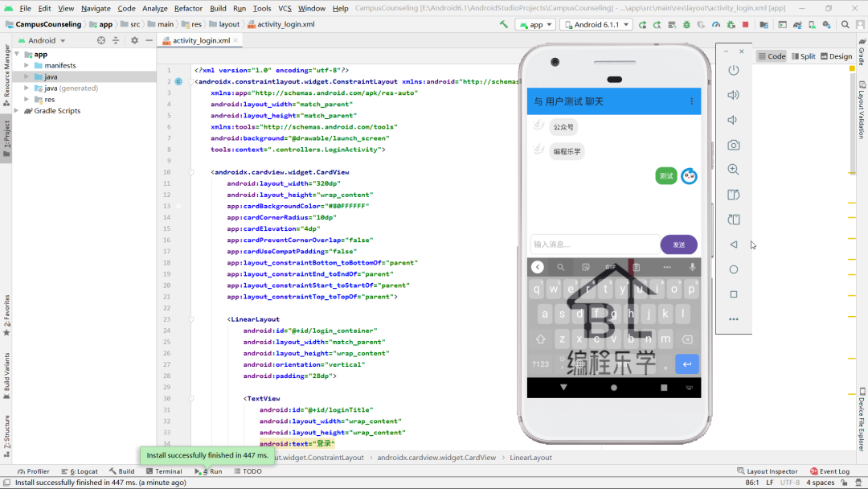The width and height of the screenshot is (868, 489).
Task: Toggle the Resource Manager tool window
Action: pyautogui.click(x=6, y=76)
